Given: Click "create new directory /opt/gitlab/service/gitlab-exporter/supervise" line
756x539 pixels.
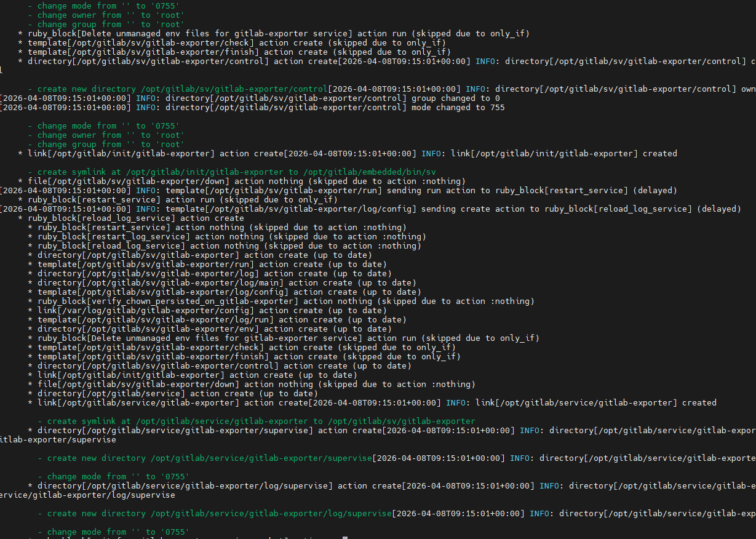Looking at the screenshot, I should [205, 458].
